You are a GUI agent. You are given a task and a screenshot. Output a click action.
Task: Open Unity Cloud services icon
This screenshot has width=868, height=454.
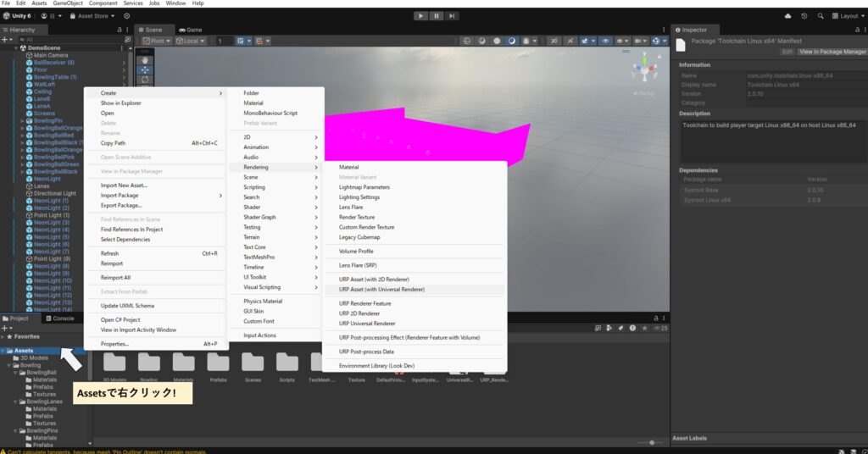pyautogui.click(x=787, y=16)
